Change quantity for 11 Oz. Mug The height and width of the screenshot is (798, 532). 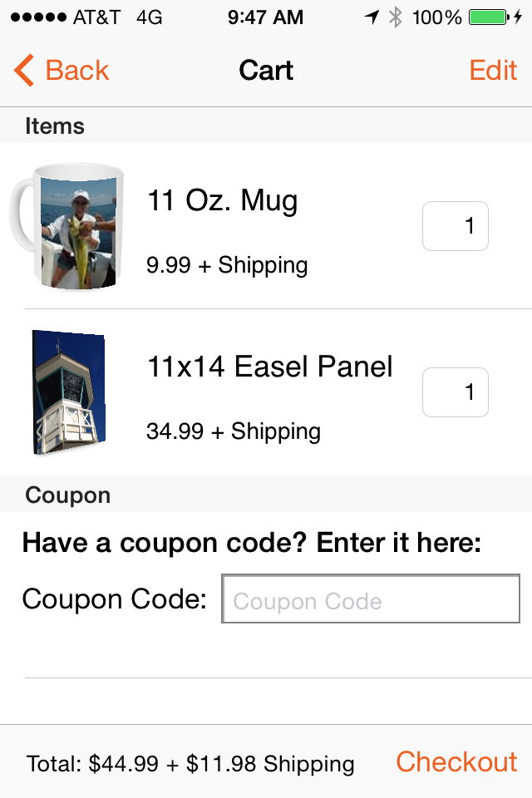click(x=456, y=226)
